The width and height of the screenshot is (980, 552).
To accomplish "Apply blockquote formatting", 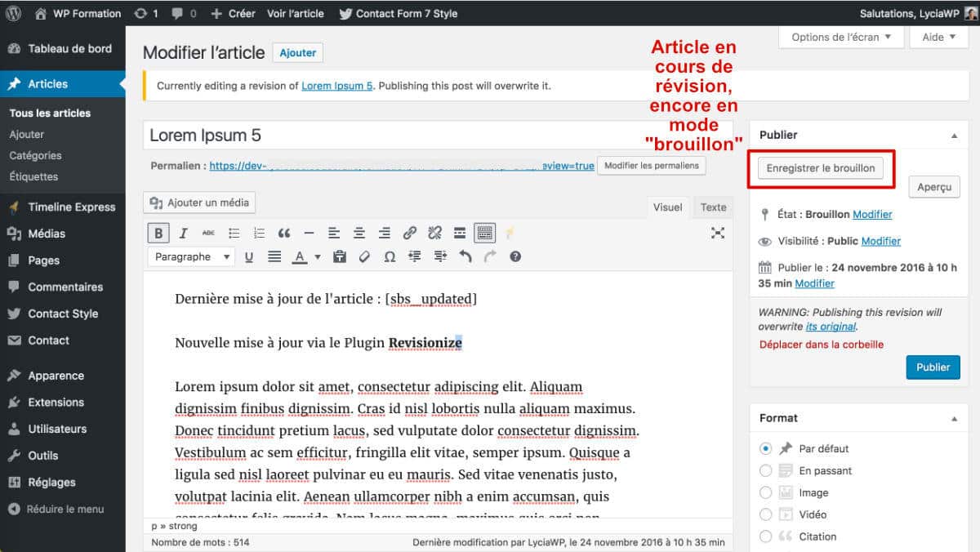I will point(283,233).
